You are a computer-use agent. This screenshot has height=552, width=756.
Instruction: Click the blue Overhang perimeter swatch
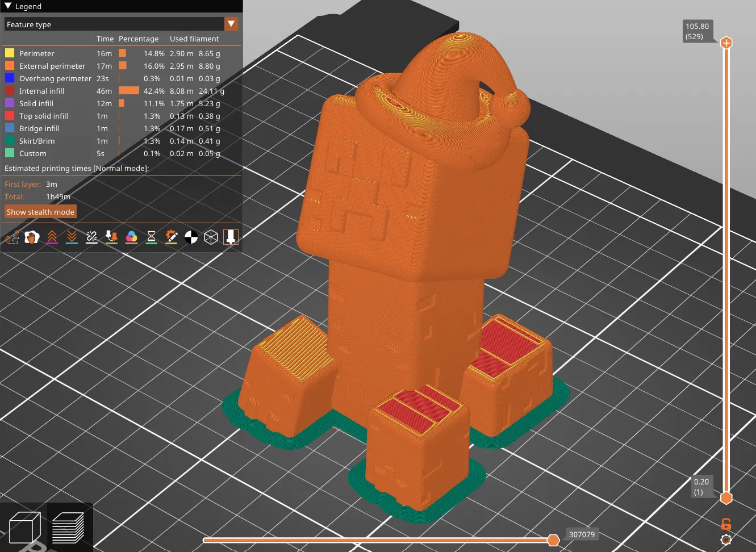[x=10, y=78]
